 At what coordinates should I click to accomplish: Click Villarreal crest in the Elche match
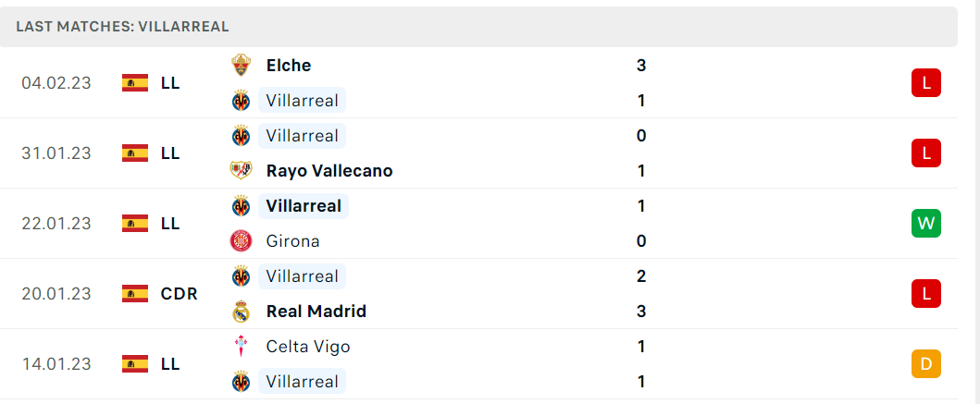point(241,101)
